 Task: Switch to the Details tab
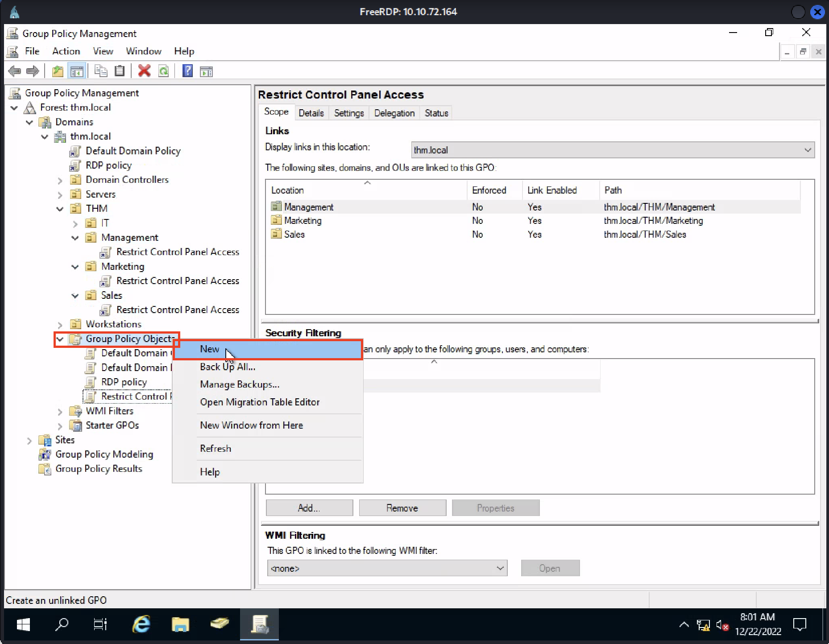pos(311,113)
